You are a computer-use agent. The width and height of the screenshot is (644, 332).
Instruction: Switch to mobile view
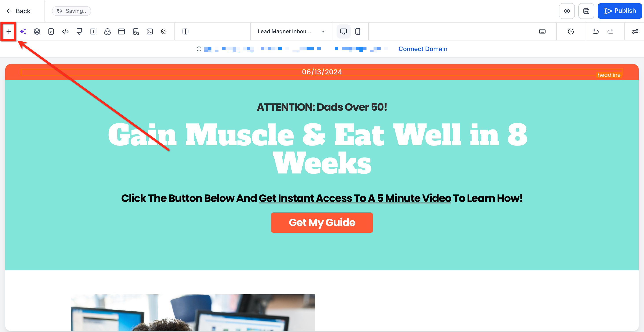pyautogui.click(x=357, y=31)
